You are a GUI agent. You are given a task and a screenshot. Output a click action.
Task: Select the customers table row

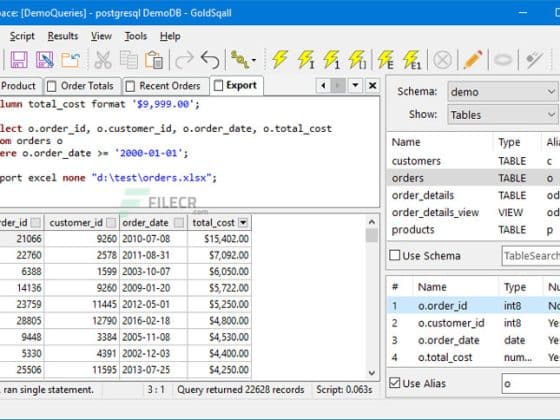474,161
